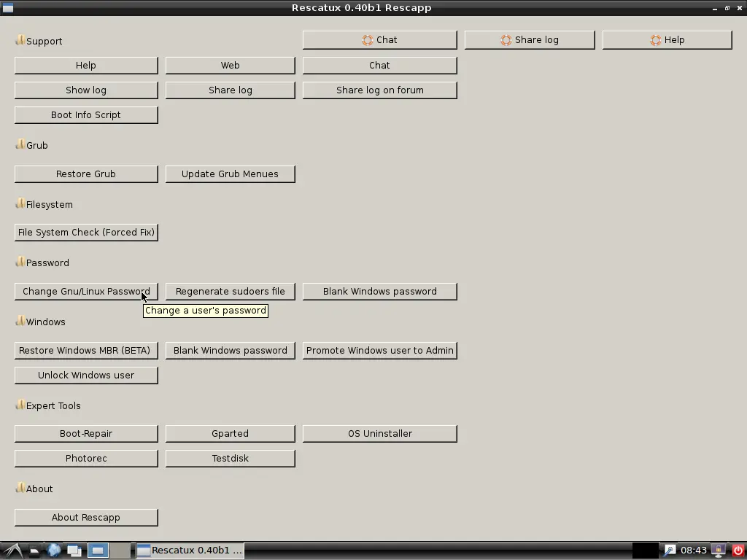Click Regenerate sudoers file button
Image resolution: width=747 pixels, height=560 pixels.
(230, 292)
